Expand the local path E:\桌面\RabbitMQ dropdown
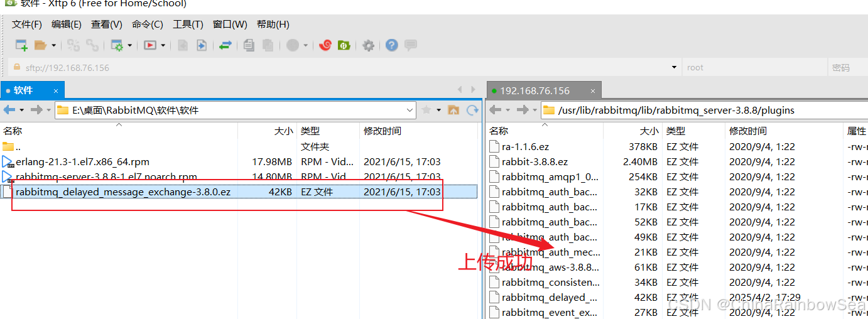The height and width of the screenshot is (319, 868). [x=410, y=110]
